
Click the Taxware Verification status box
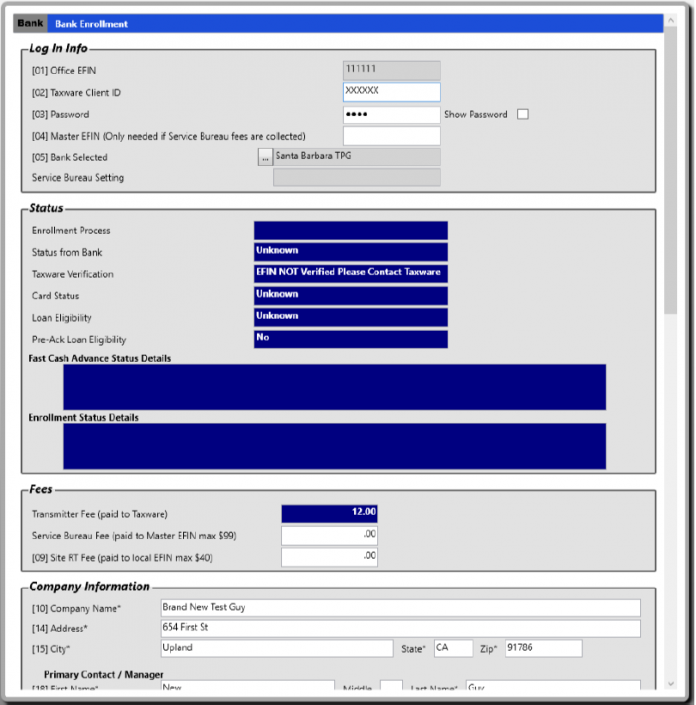click(x=350, y=273)
